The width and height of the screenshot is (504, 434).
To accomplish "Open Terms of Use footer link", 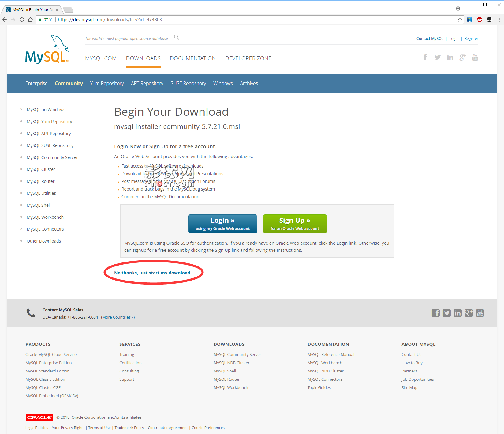I will (x=99, y=428).
